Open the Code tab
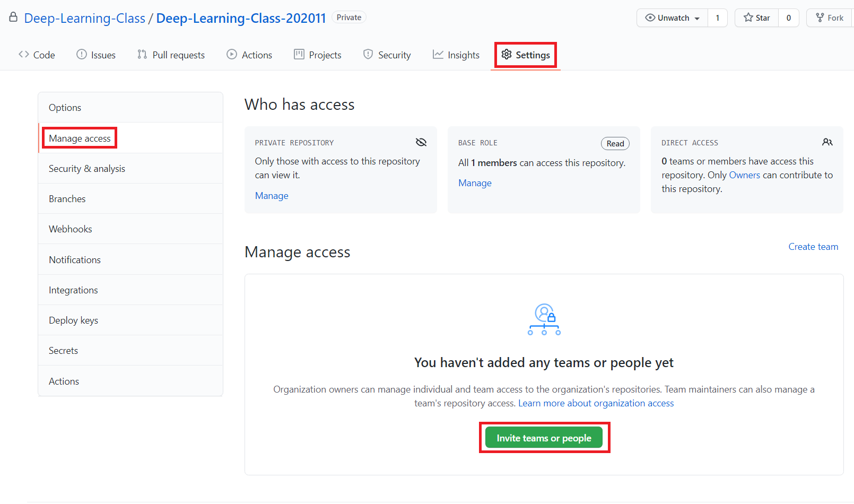The image size is (854, 504). point(37,55)
